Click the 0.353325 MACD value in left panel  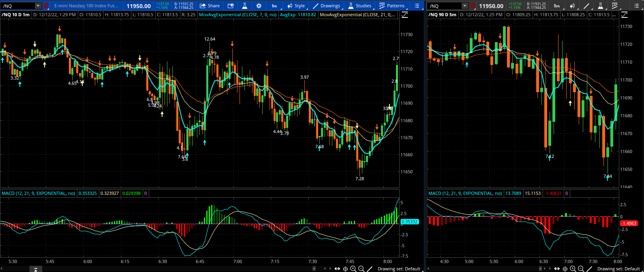[88, 193]
